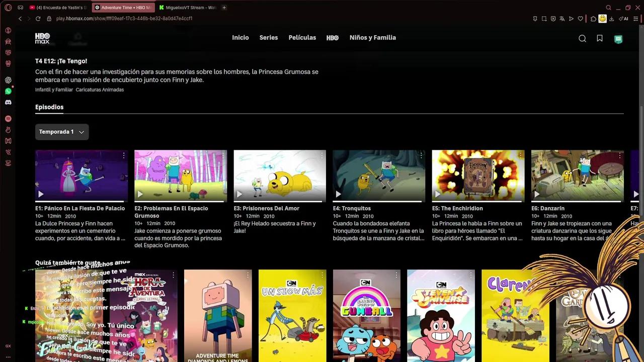The height and width of the screenshot is (362, 644).
Task: Switch to the Encuesta de Yastin's YouTube tab
Action: tap(58, 8)
